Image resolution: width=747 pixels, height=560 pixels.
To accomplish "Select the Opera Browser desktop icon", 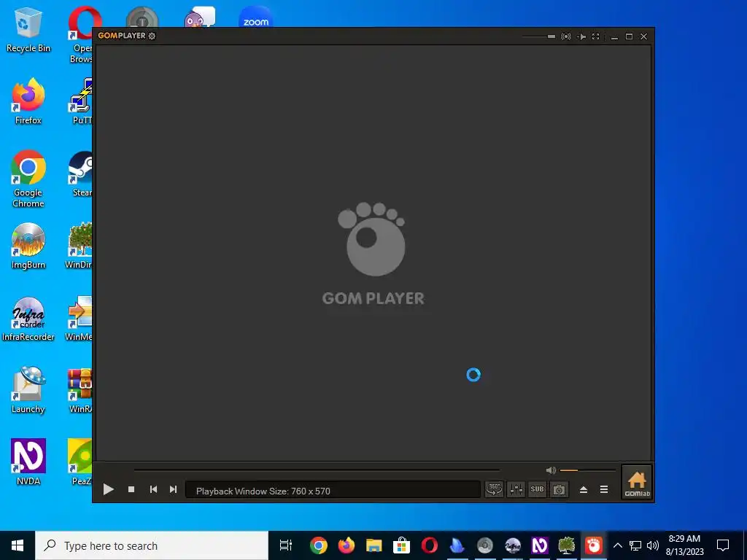I will click(81, 34).
